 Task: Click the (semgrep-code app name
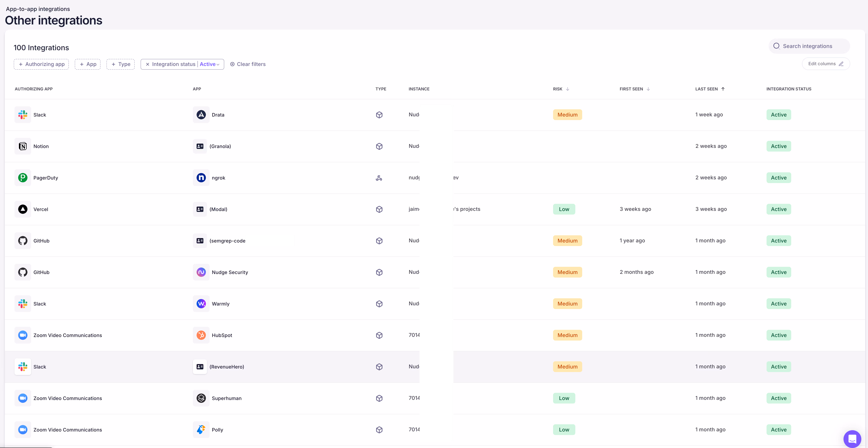click(227, 241)
